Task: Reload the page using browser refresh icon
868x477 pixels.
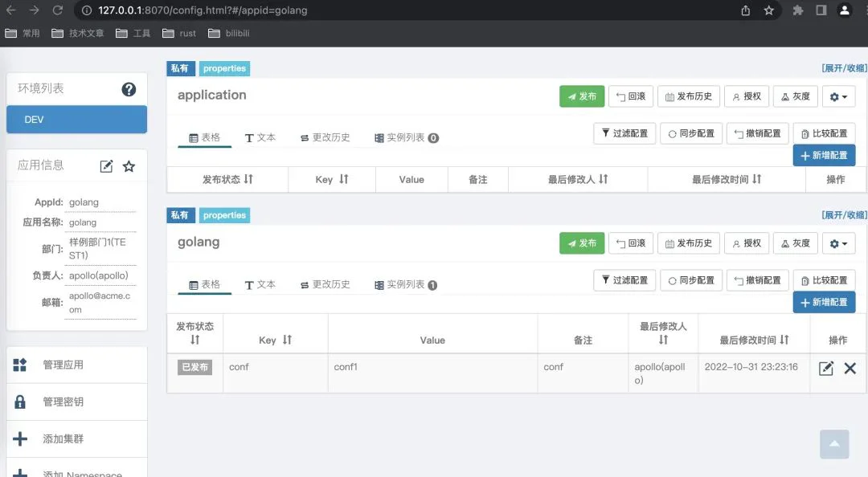Action: pyautogui.click(x=58, y=10)
